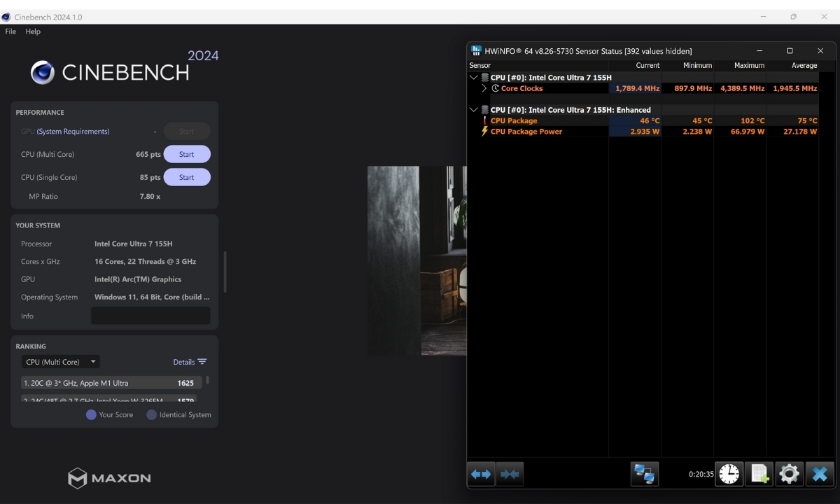Image resolution: width=840 pixels, height=504 pixels.
Task: Click the Intel Core Ultra 7 155H processor value
Action: pos(133,244)
